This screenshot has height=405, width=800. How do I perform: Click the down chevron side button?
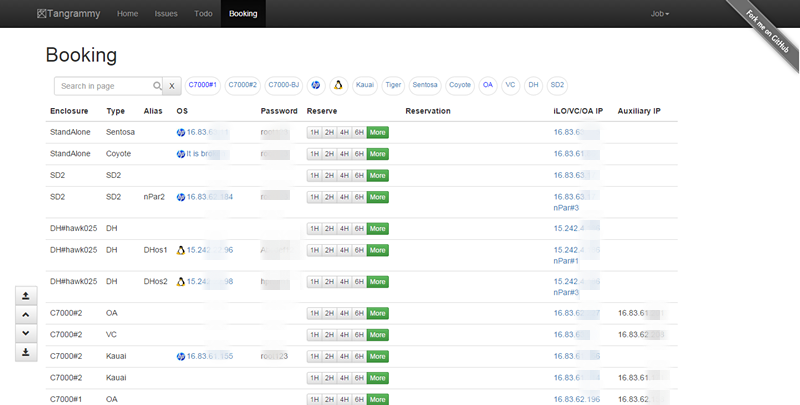tap(26, 333)
